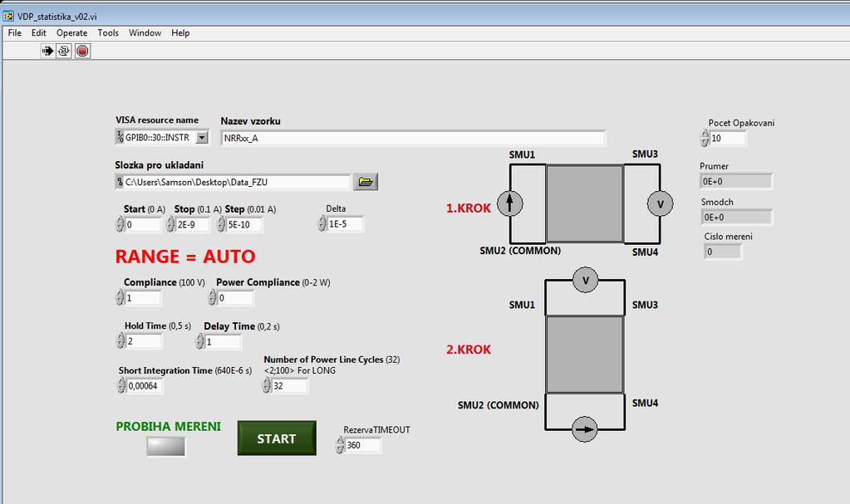Click the Cislo mereni indicator field
Viewport: 850px width, 504px height.
pyautogui.click(x=723, y=252)
